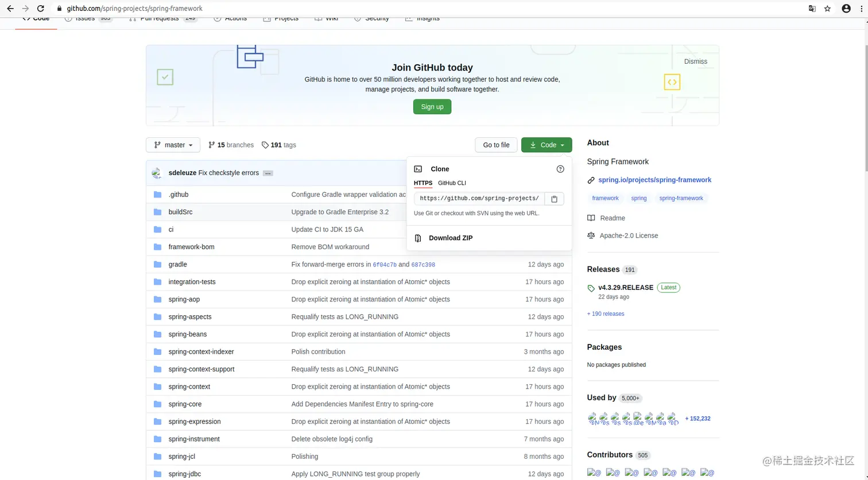
Task: Click the sdeleuze avatar image
Action: (x=157, y=173)
